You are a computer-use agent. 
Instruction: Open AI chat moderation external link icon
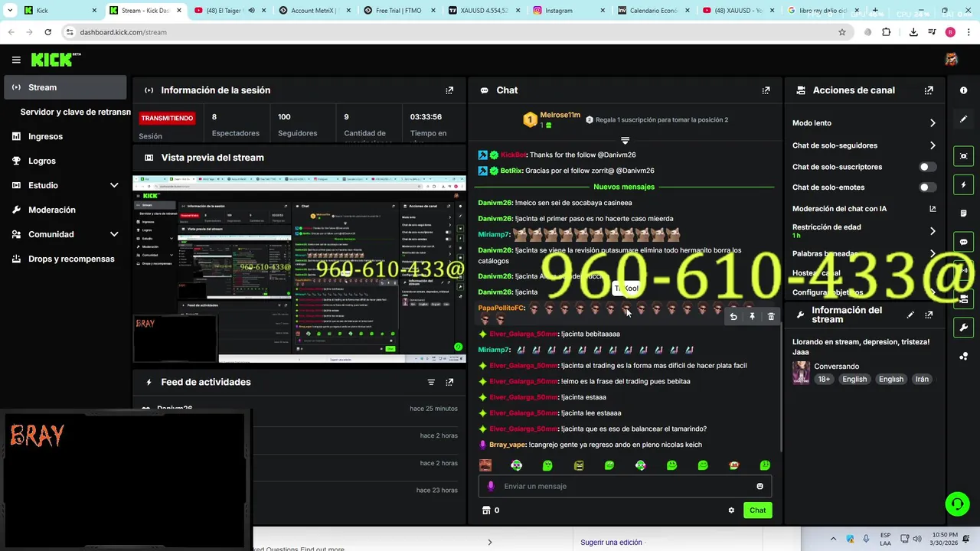pos(933,209)
